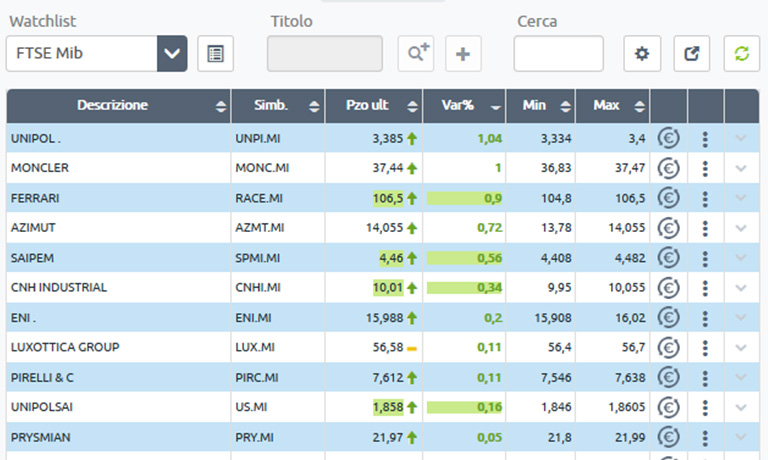
Task: Click the euro trade icon for FERRARI
Action: (x=669, y=198)
